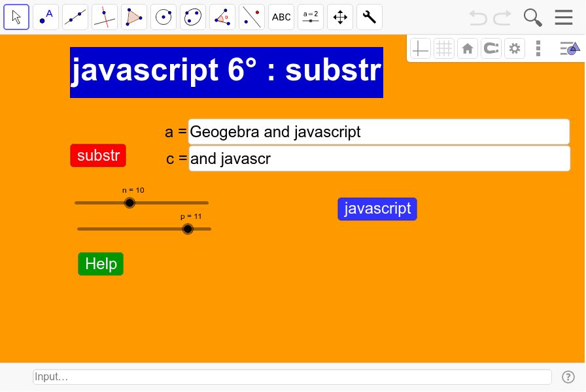586x392 pixels.
Task: Open Help with the green button
Action: pyautogui.click(x=100, y=263)
